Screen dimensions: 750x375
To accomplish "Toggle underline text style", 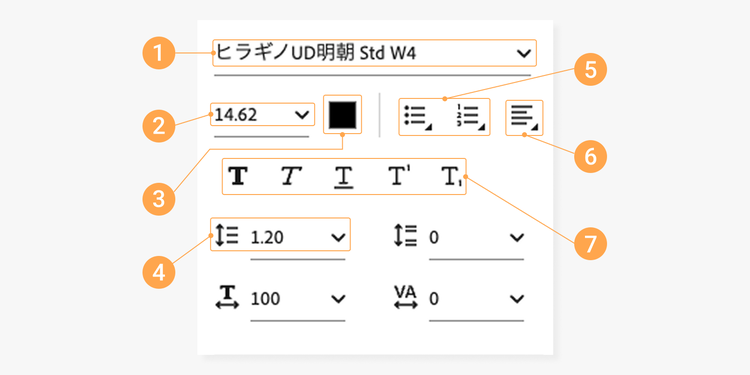I will coord(343,177).
